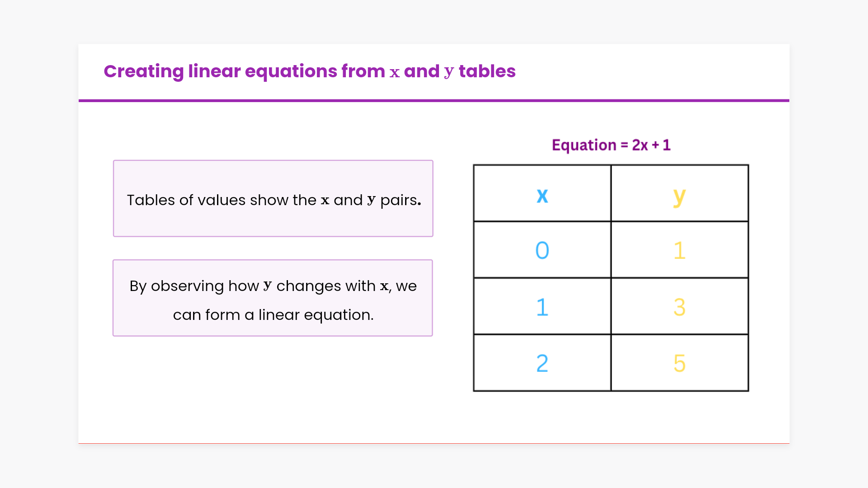Select the table cell with y value 5
Viewport: 868px width, 488px height.
pyautogui.click(x=679, y=363)
